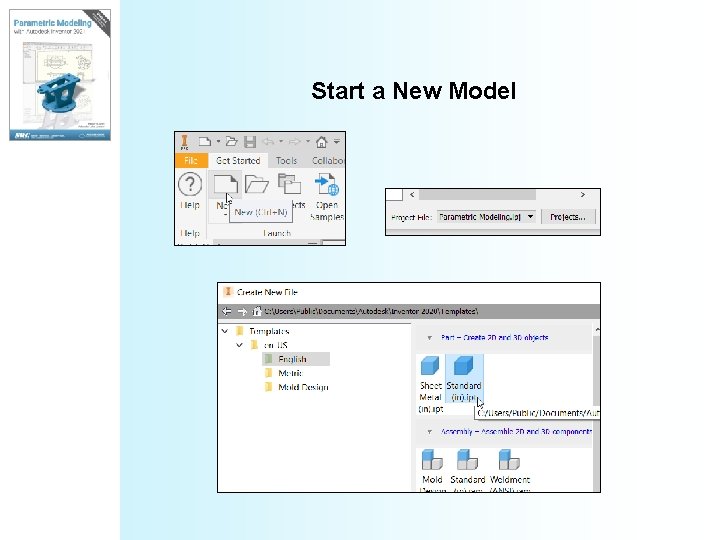This screenshot has width=720, height=540.
Task: Click the Templates folder path text
Action: pos(371,311)
